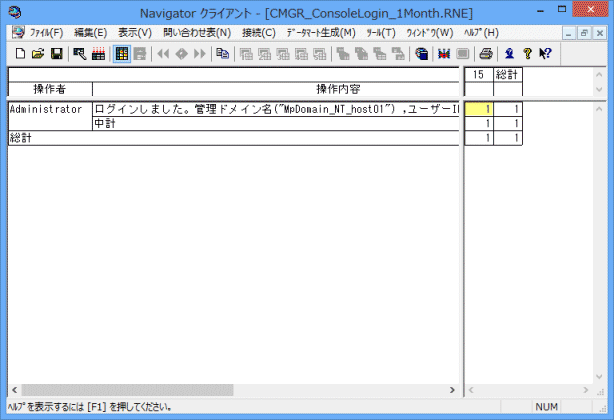Click the status bar F1 help message

pyautogui.click(x=89, y=407)
